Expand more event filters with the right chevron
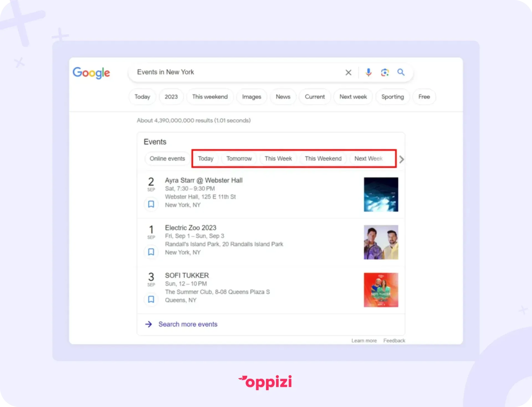The image size is (532, 407). pos(401,159)
